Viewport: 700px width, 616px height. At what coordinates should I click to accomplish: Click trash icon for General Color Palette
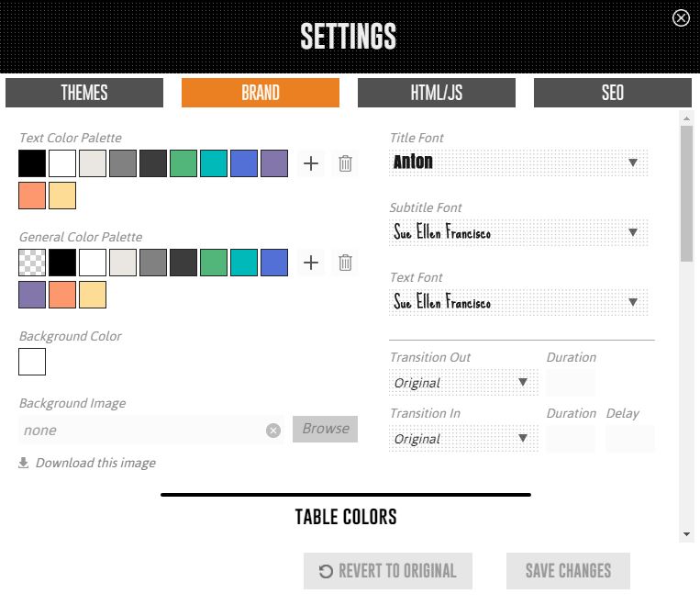click(x=345, y=263)
